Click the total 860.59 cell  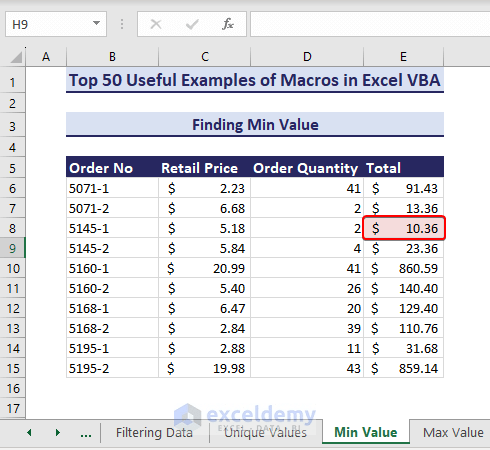[x=404, y=268]
